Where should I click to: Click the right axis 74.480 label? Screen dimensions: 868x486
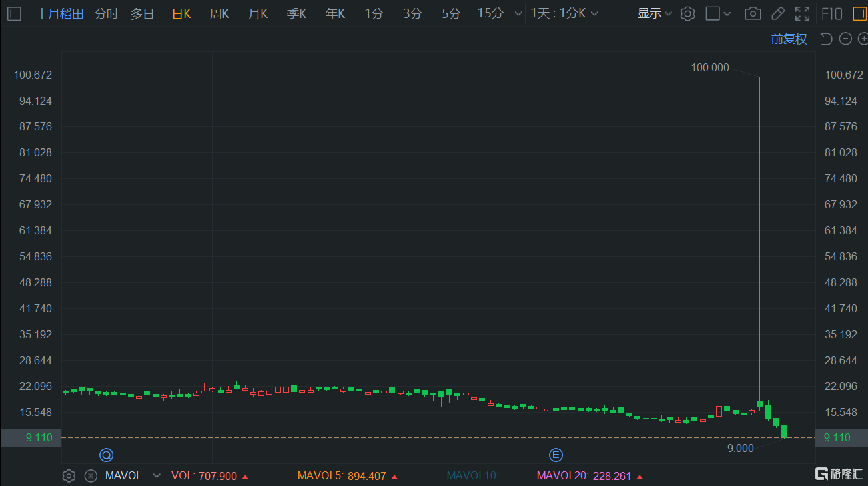point(841,178)
